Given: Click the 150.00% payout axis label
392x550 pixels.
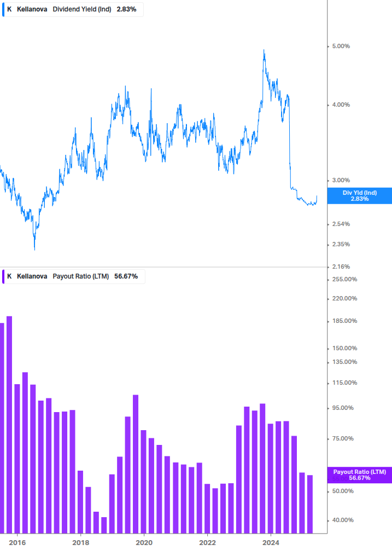Looking at the screenshot, I should [x=344, y=348].
